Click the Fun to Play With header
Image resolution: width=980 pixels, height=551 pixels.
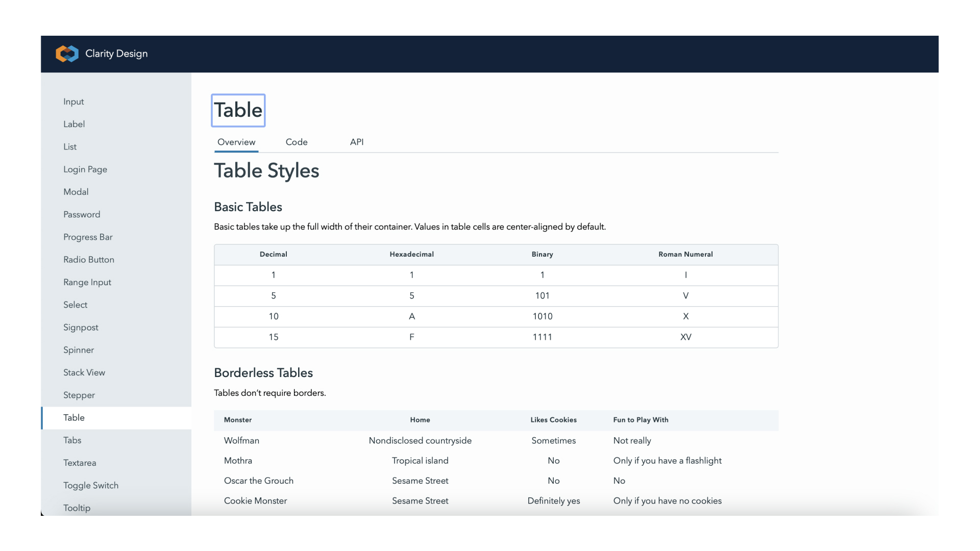tap(641, 420)
